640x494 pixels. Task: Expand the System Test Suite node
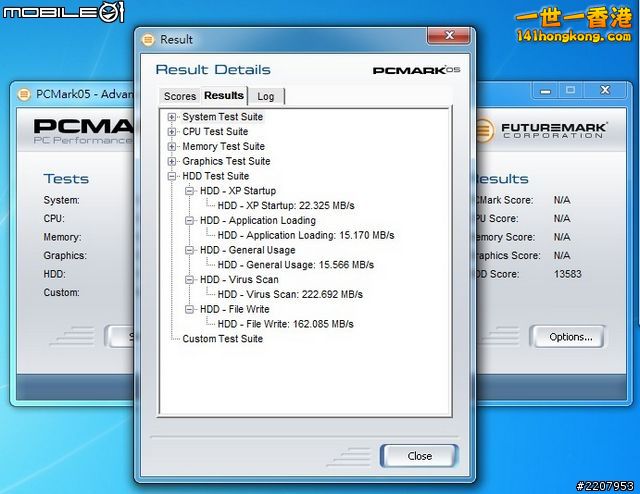coord(172,117)
